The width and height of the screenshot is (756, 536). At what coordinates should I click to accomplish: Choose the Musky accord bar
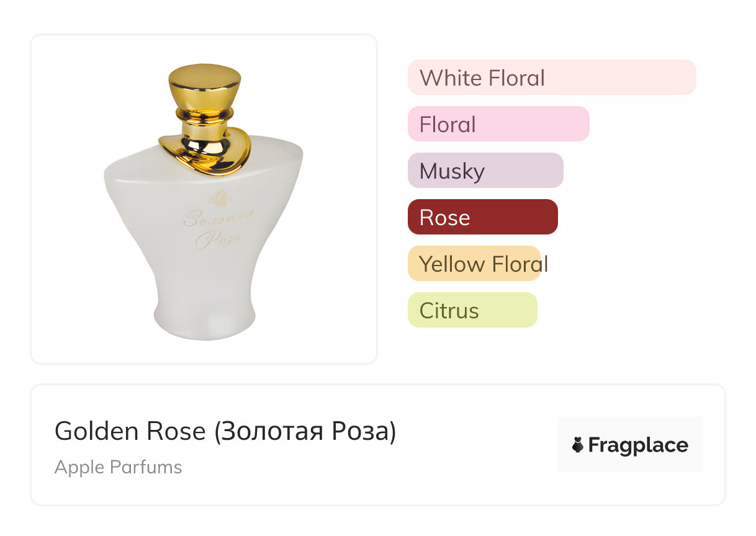pos(485,171)
